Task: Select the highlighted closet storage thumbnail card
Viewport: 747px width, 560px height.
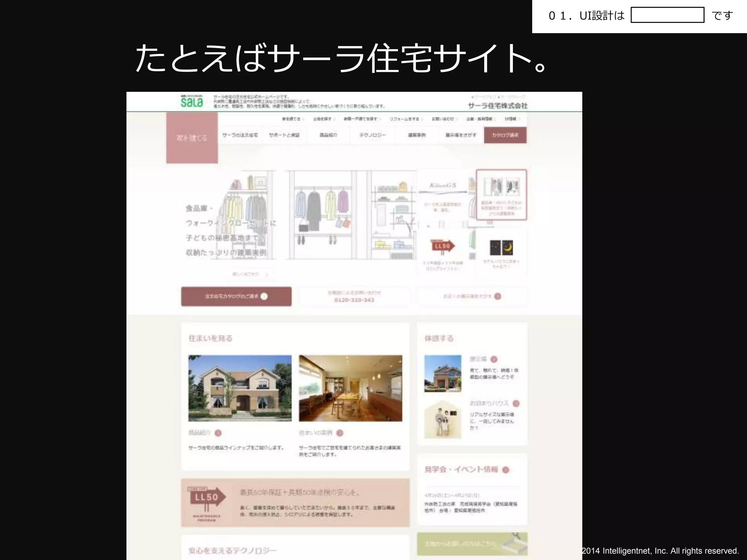Action: coord(502,195)
